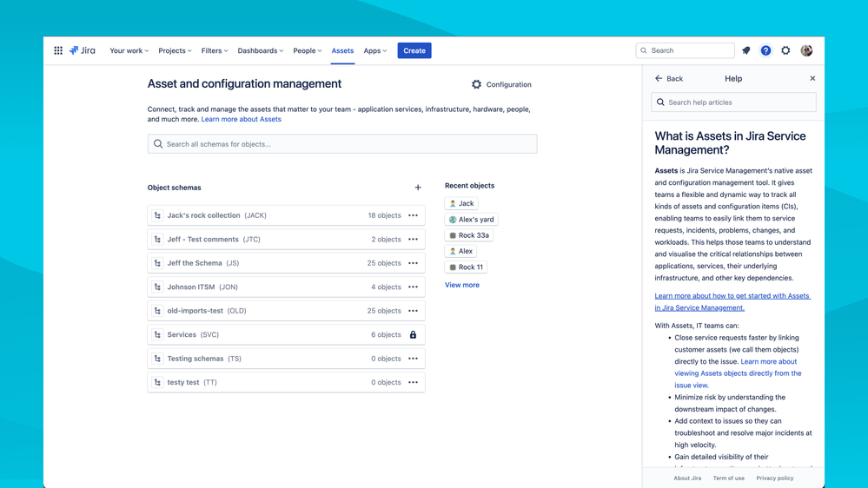Expand the Dashboards dropdown
The height and width of the screenshot is (488, 868).
coord(260,50)
